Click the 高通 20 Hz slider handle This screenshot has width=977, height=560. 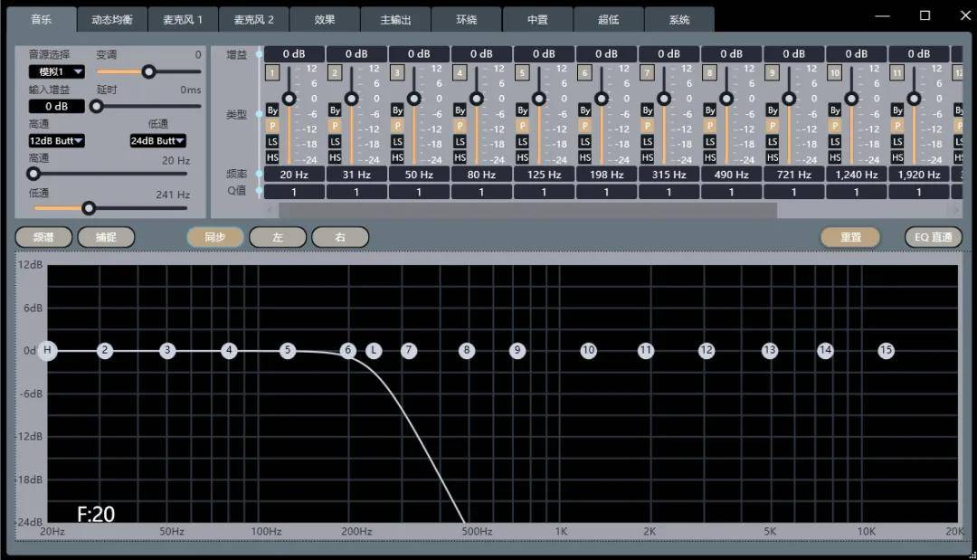coord(33,174)
